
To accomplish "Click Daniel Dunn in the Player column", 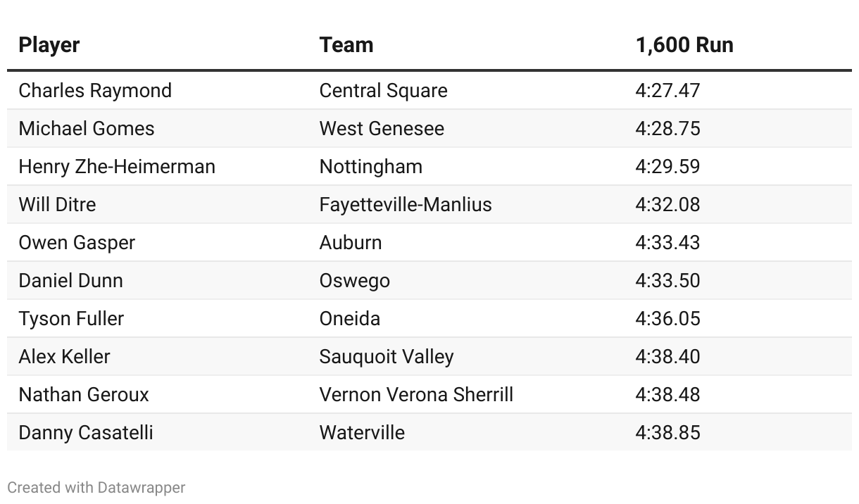I will point(70,281).
